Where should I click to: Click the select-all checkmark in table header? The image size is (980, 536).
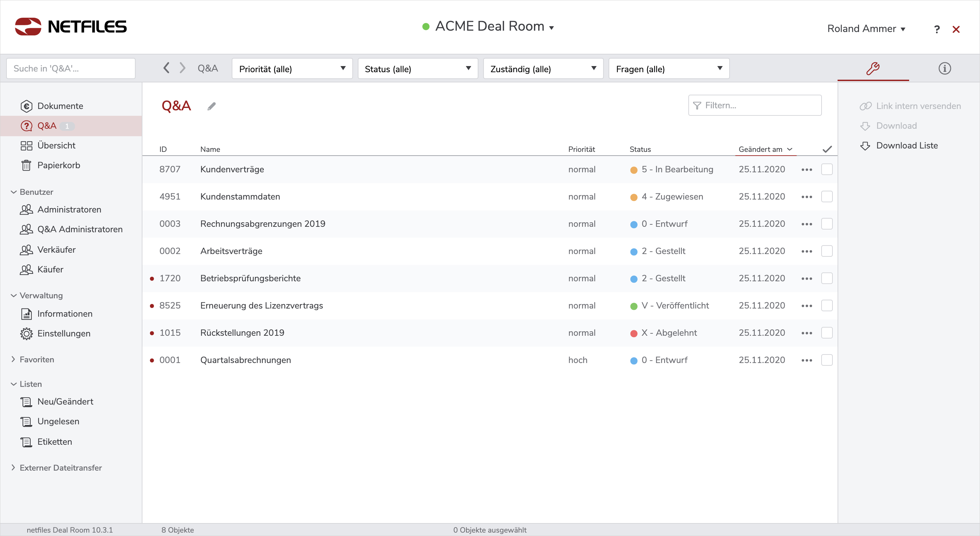[827, 149]
